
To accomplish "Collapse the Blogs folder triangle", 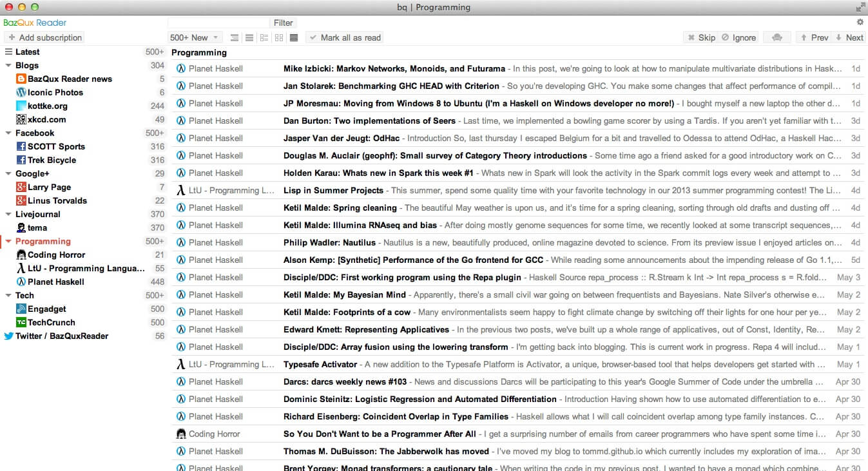I will pos(8,66).
